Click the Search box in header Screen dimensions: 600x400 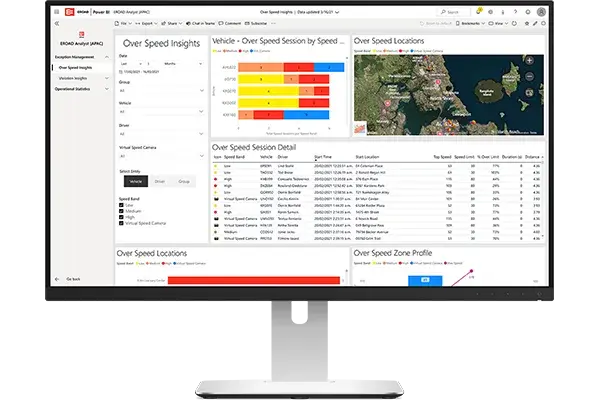click(453, 12)
